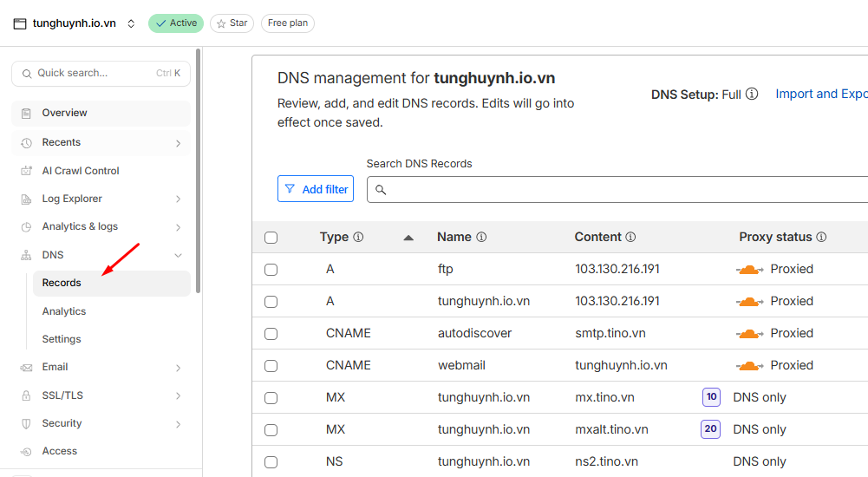
Task: Expand the Recents chevron
Action: (x=179, y=143)
